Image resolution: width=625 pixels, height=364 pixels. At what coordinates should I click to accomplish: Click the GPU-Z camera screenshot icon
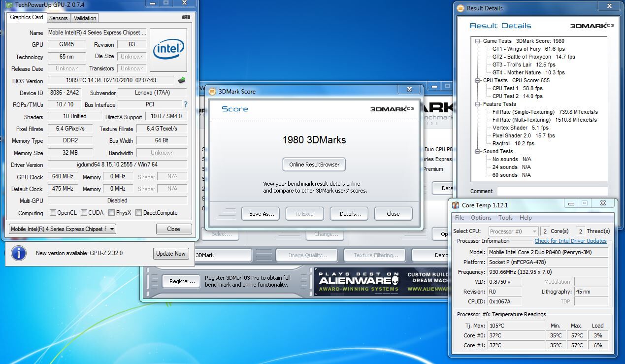pyautogui.click(x=186, y=17)
